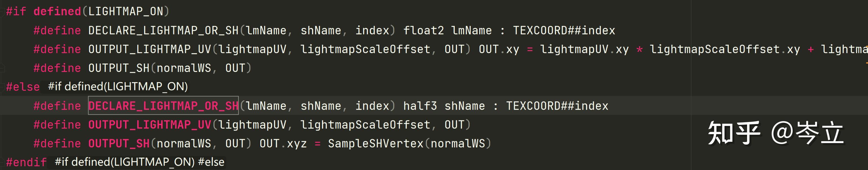The height and width of the screenshot is (170, 868).
Task: Click the fold marker beside the #else line
Action: [2, 87]
